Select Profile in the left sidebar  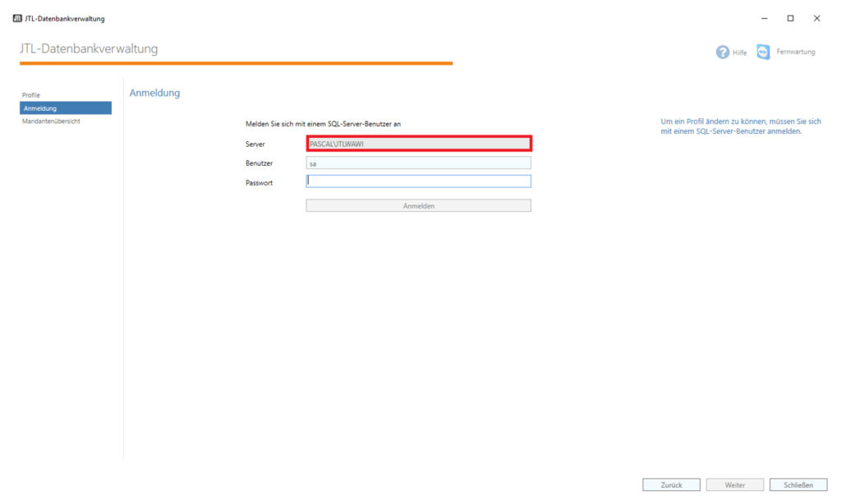tap(31, 95)
